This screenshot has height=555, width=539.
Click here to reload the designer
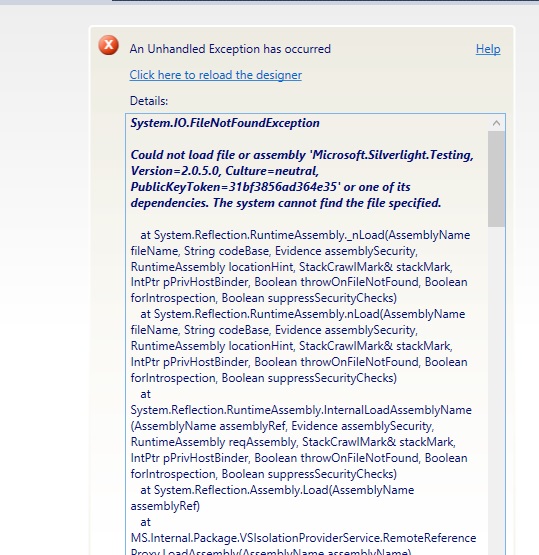pyautogui.click(x=216, y=75)
